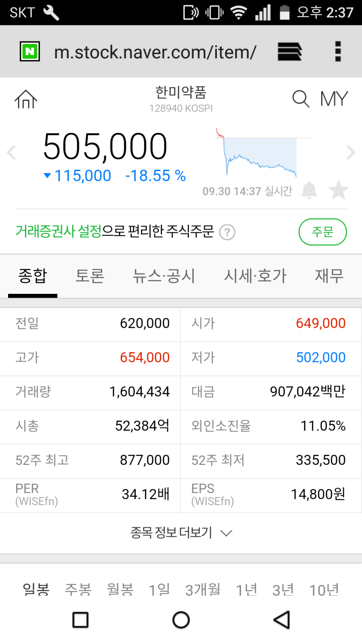Open stock search magnifier
Screen dimensions: 362x644
point(300,99)
